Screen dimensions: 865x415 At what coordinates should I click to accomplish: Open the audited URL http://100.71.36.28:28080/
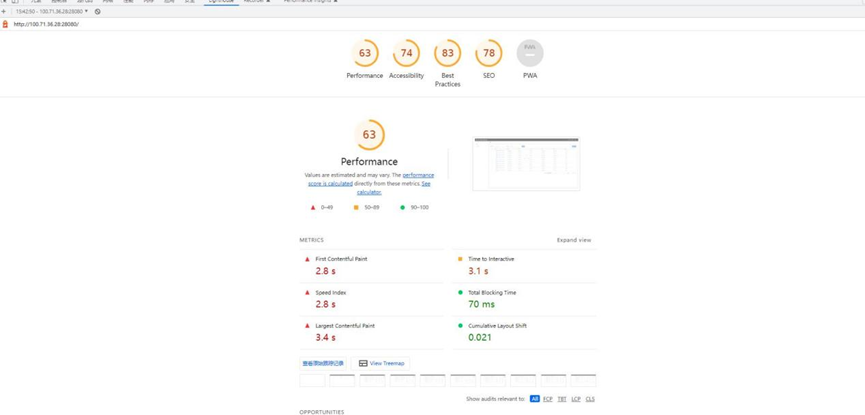pos(46,24)
